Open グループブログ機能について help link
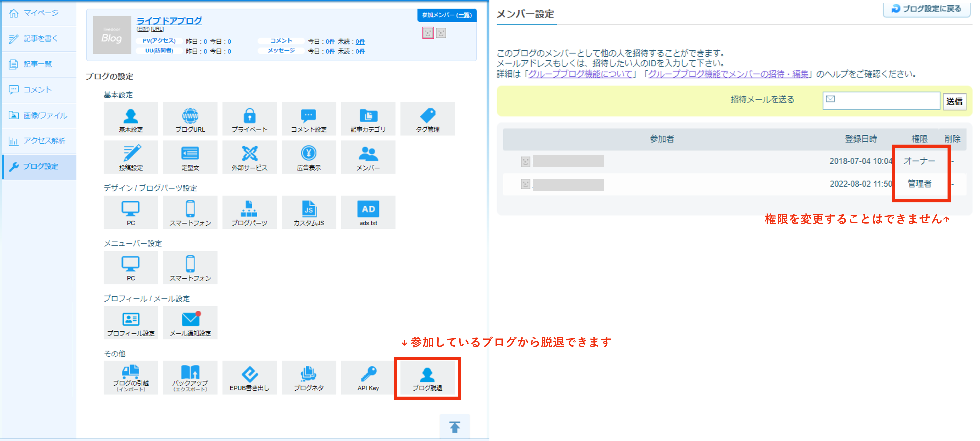Viewport: 980px width, 441px height. coord(580,74)
